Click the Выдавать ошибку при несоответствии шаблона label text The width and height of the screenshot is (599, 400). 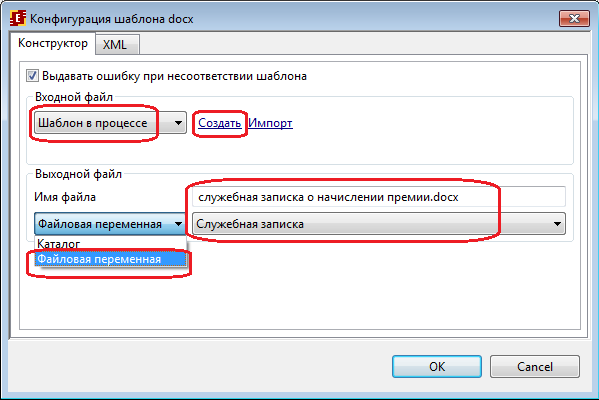(174, 76)
